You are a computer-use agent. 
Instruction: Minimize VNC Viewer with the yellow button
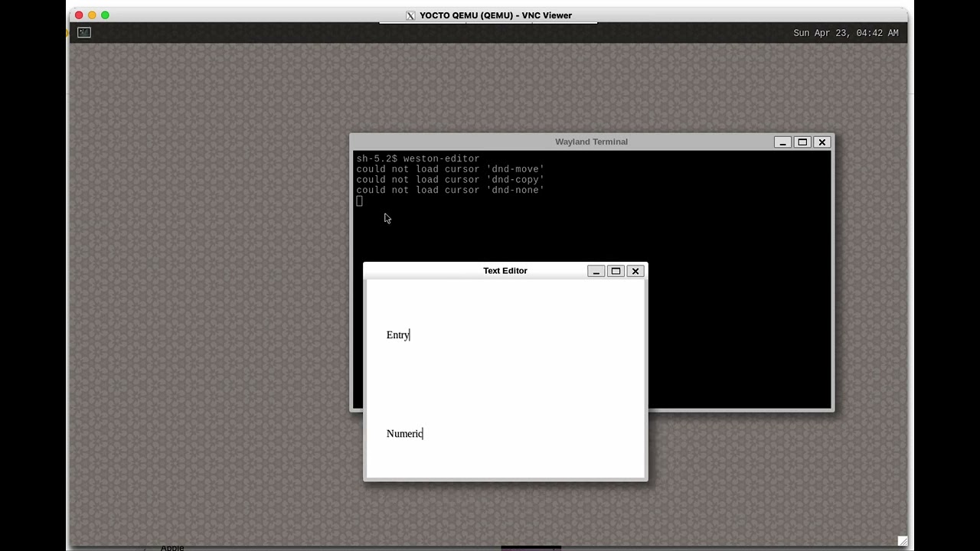click(92, 15)
